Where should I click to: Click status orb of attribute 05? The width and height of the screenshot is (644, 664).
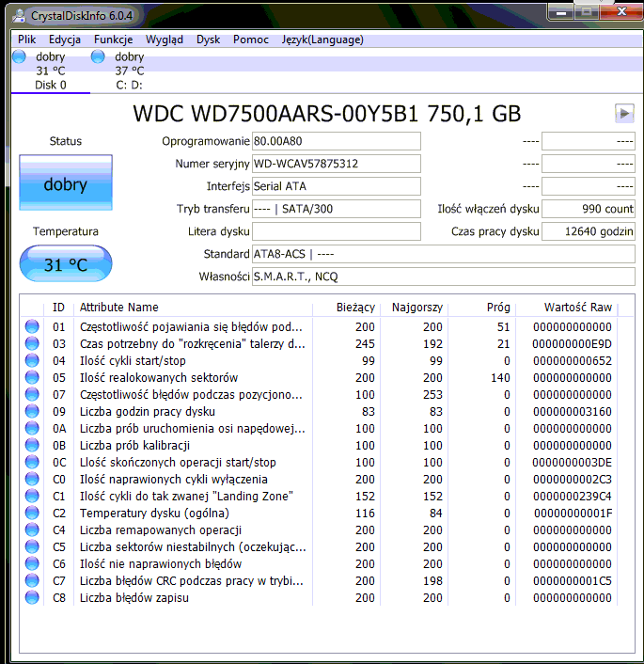pos(32,377)
